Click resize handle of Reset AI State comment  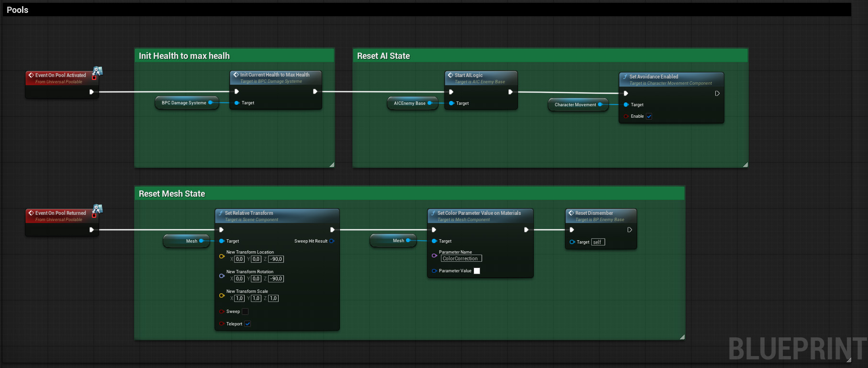tap(745, 165)
